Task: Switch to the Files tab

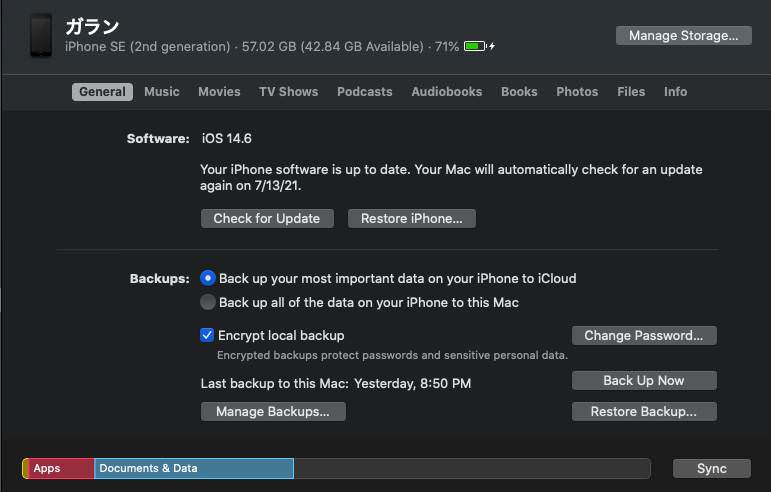Action: coord(631,92)
